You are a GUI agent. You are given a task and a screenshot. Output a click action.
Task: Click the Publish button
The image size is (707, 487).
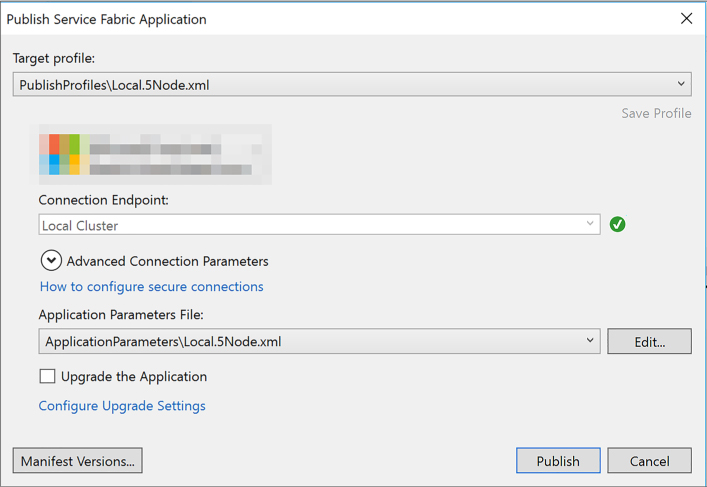pos(558,460)
